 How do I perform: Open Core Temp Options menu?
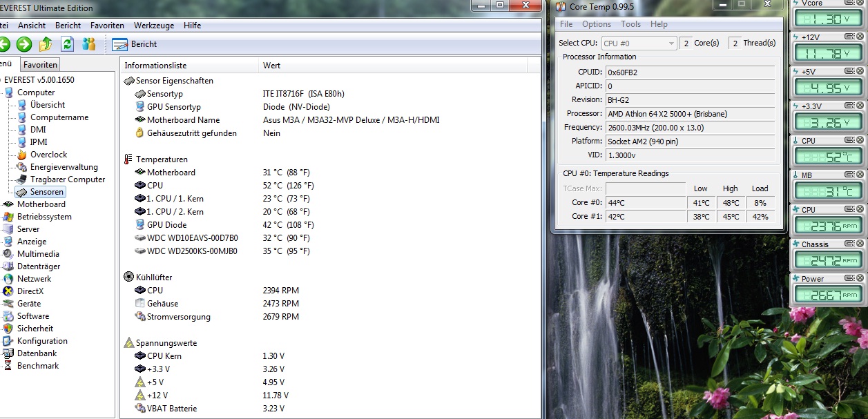[x=597, y=24]
